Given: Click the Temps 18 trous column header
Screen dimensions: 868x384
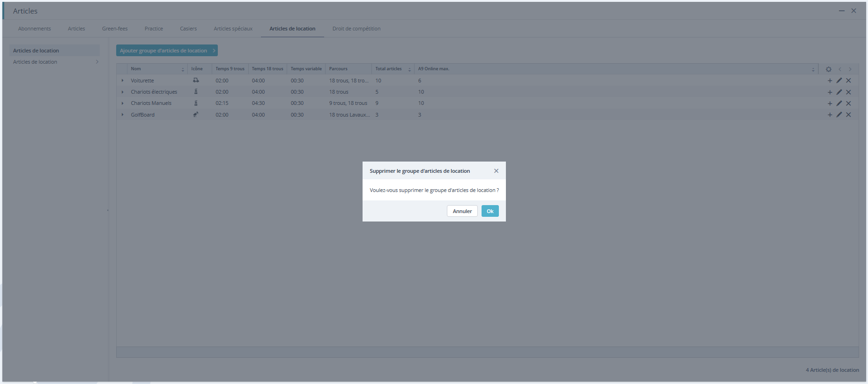Looking at the screenshot, I should (x=267, y=69).
